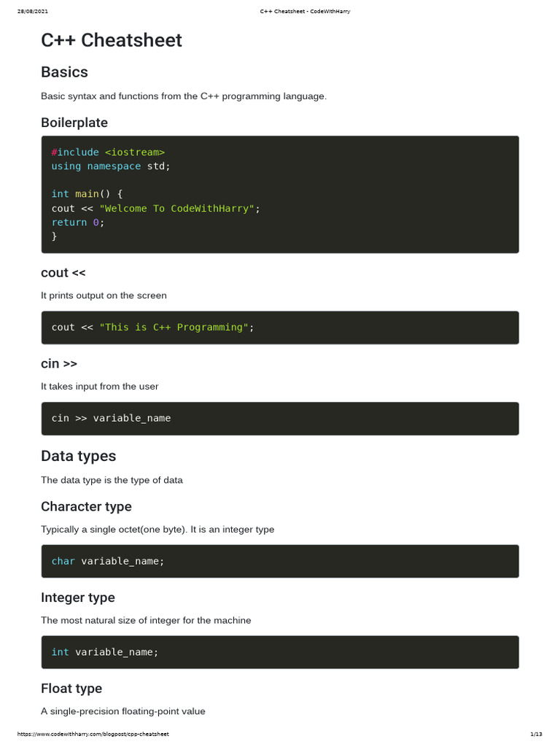The width and height of the screenshot is (560, 747).
Task: Click the date 28/08/2021 in the header
Action: coord(33,12)
